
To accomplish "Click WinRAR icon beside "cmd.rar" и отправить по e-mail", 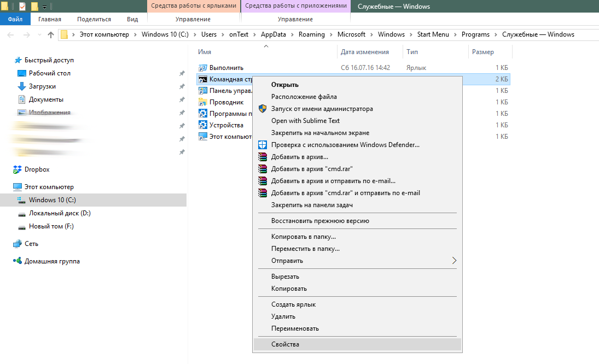I will coord(263,193).
